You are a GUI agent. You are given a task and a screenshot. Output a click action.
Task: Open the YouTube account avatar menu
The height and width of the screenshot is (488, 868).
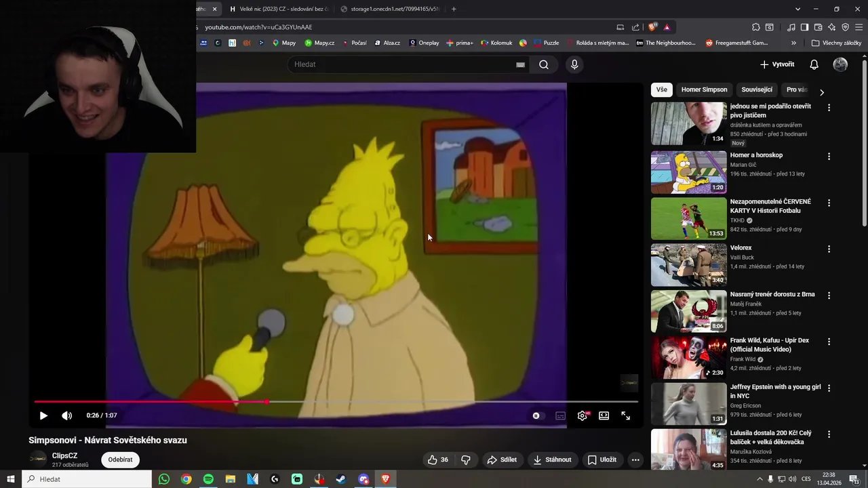840,64
